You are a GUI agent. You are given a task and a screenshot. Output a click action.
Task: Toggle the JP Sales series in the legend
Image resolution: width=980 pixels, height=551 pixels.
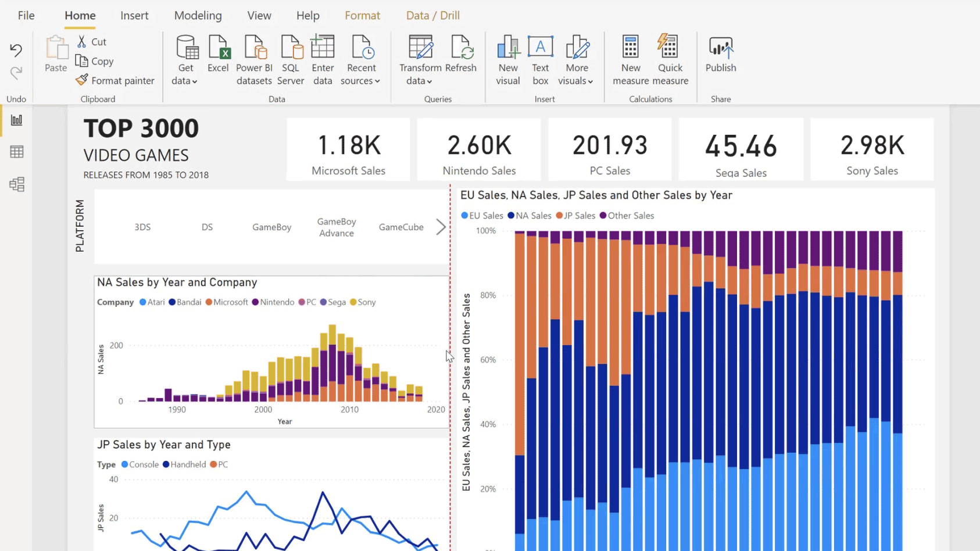(575, 215)
